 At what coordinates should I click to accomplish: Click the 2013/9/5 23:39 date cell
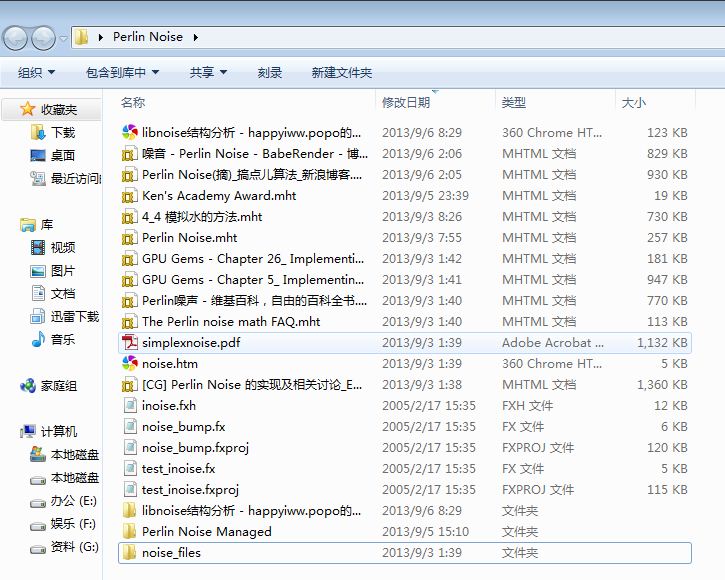tap(425, 196)
